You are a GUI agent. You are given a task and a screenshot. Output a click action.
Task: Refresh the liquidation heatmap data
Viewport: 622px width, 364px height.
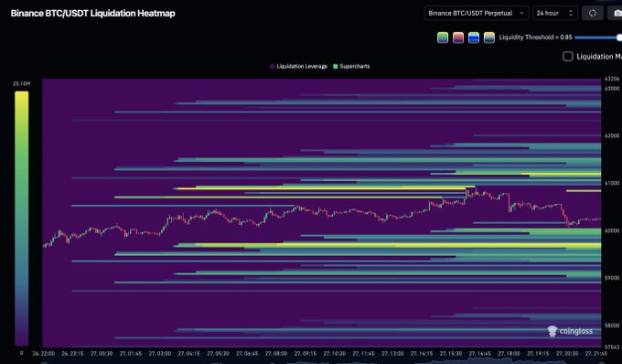[592, 13]
